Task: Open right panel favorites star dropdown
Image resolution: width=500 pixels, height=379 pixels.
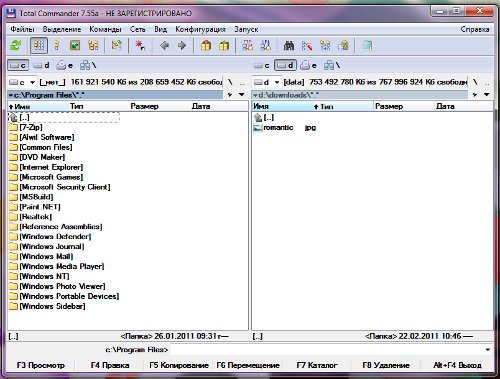Action: pos(475,95)
